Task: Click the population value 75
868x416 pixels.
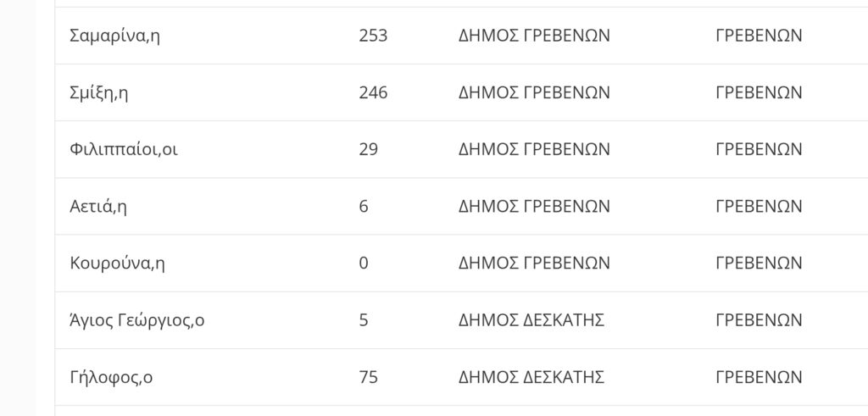Action: (368, 377)
